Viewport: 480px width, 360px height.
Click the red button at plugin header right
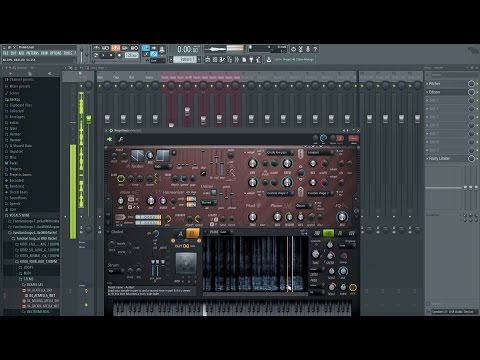(354, 138)
